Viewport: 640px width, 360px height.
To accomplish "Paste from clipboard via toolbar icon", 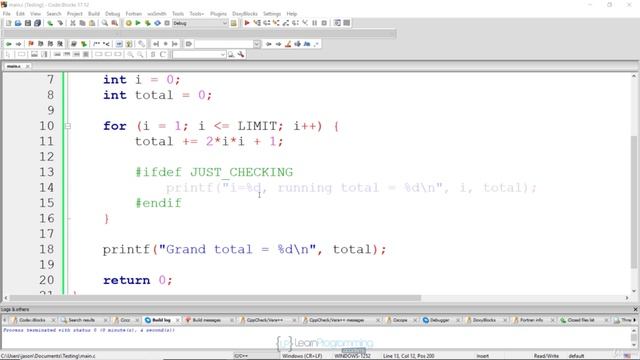I will 92,23.
